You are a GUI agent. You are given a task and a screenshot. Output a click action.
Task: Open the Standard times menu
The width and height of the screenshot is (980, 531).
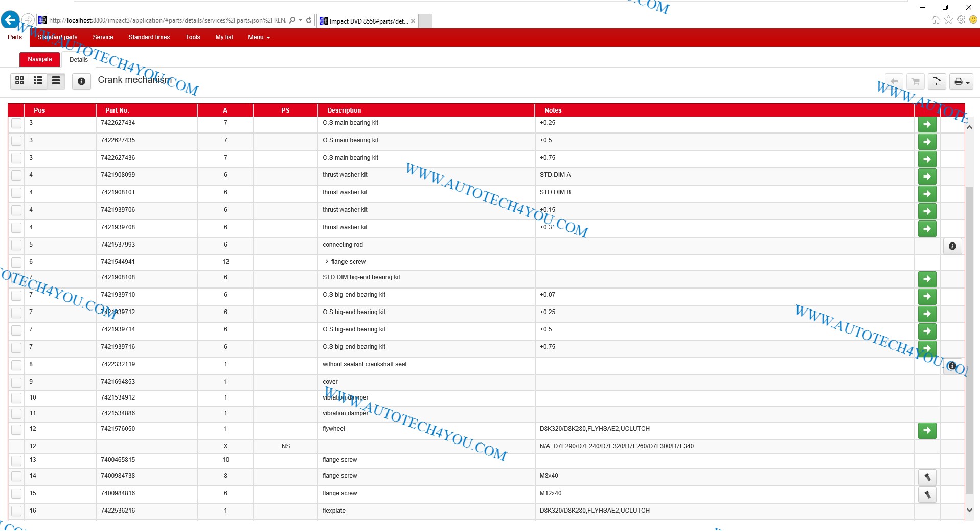(149, 37)
